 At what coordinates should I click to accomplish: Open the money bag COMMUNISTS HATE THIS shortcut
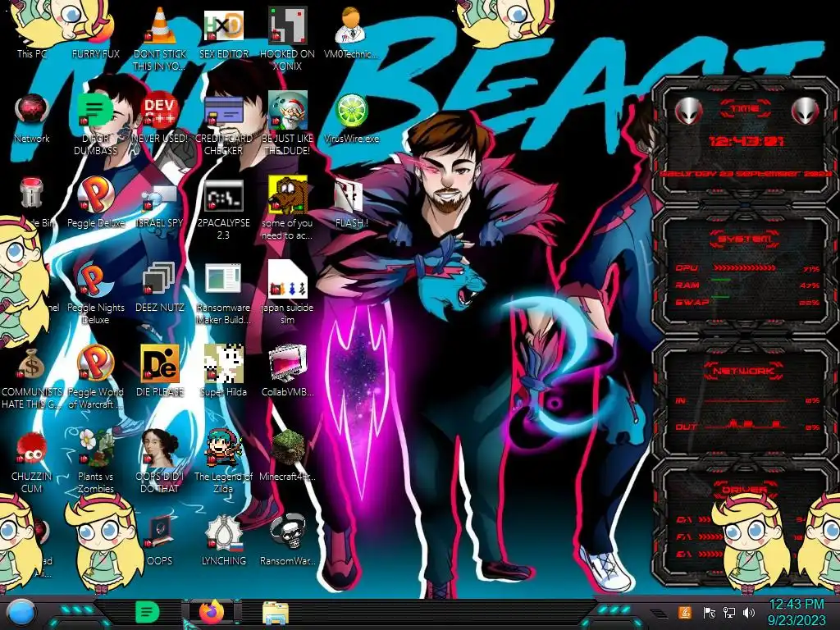click(x=32, y=377)
